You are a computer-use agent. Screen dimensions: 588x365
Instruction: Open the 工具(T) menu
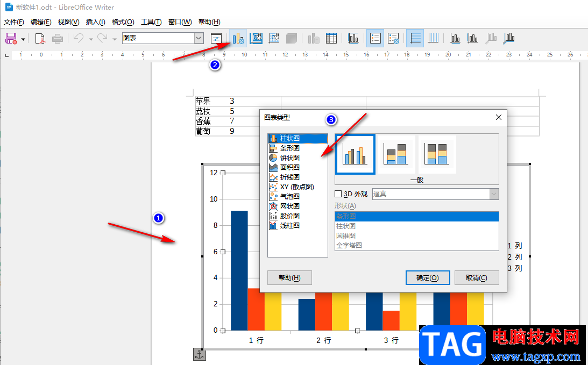point(151,22)
